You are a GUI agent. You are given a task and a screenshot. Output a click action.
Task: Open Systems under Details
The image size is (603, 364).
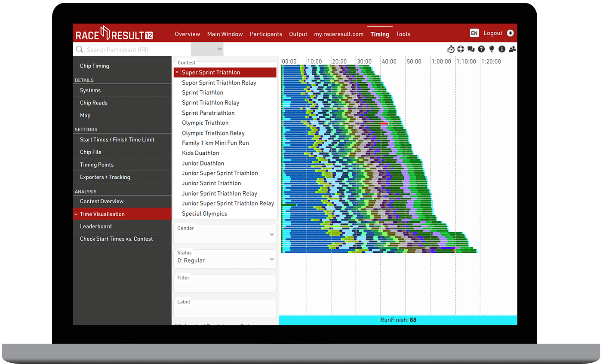(122, 90)
